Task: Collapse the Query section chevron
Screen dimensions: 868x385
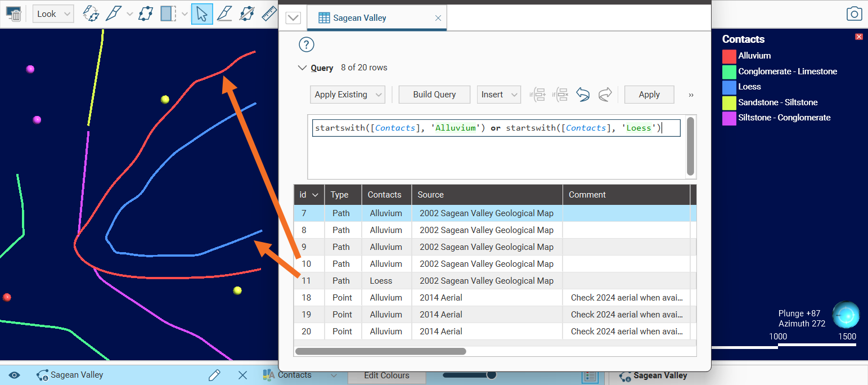Action: (302, 68)
